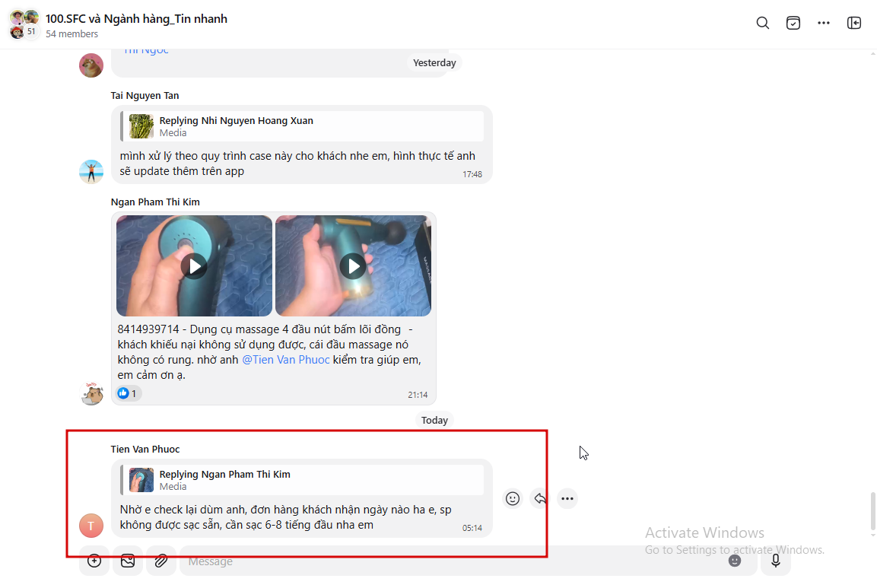Toggle the sidebar panel icon in header
The width and height of the screenshot is (877, 588).
(854, 23)
